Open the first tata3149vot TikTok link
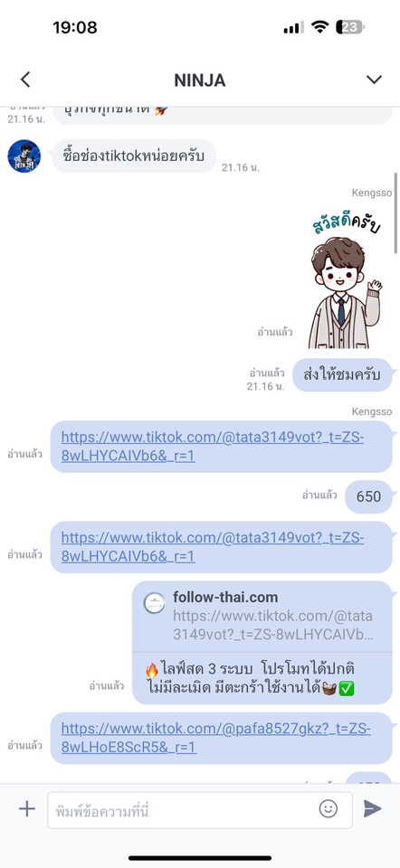The height and width of the screenshot is (868, 400). tap(213, 447)
